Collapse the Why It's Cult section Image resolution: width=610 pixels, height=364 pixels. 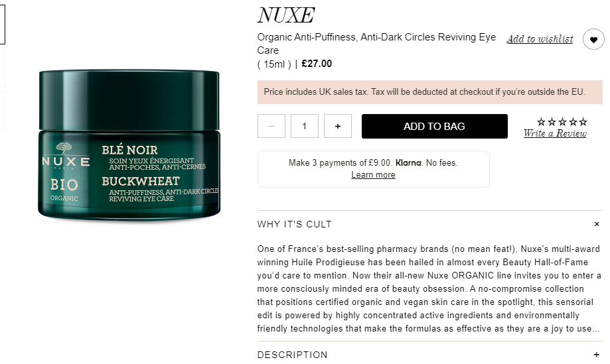pos(597,224)
